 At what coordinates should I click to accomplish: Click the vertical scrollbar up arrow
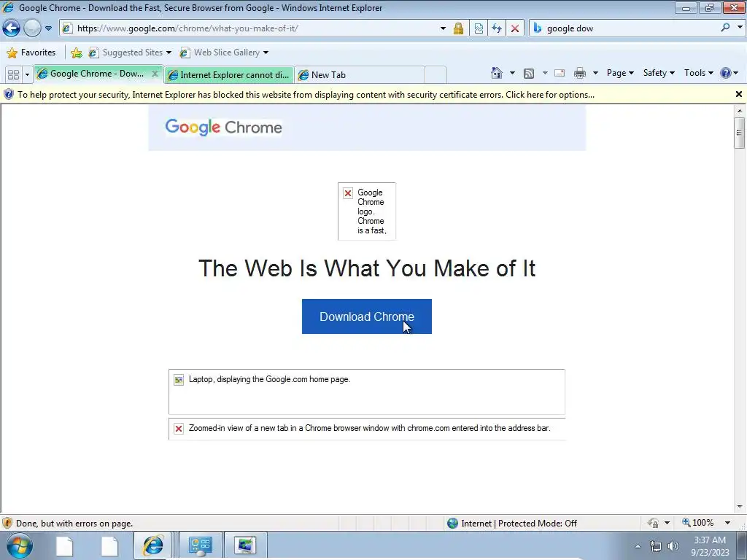(x=740, y=111)
